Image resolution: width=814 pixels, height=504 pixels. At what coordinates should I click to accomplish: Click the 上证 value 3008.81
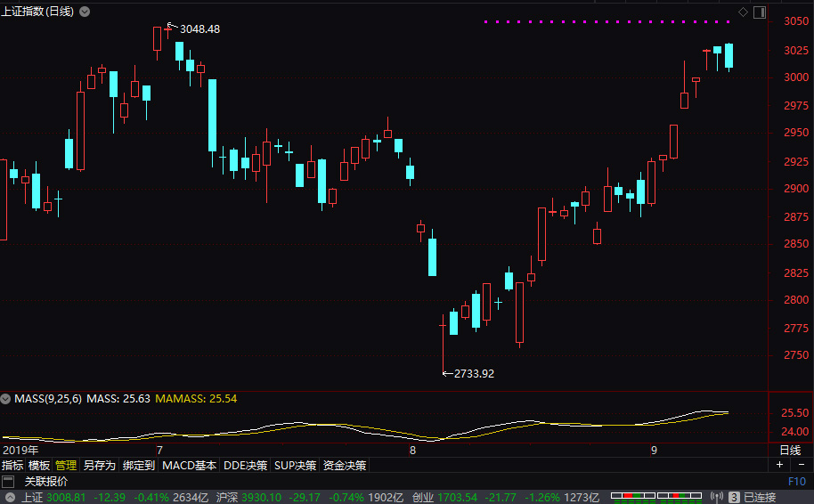(66, 497)
